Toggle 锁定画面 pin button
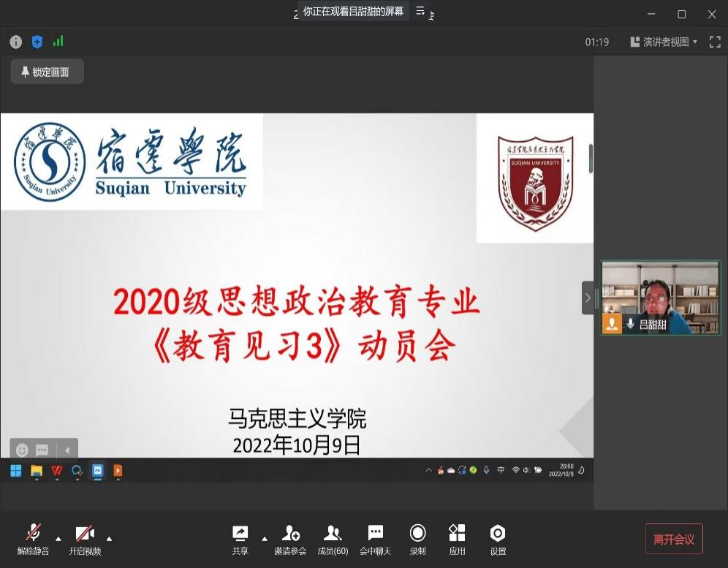The image size is (728, 568). click(x=47, y=72)
